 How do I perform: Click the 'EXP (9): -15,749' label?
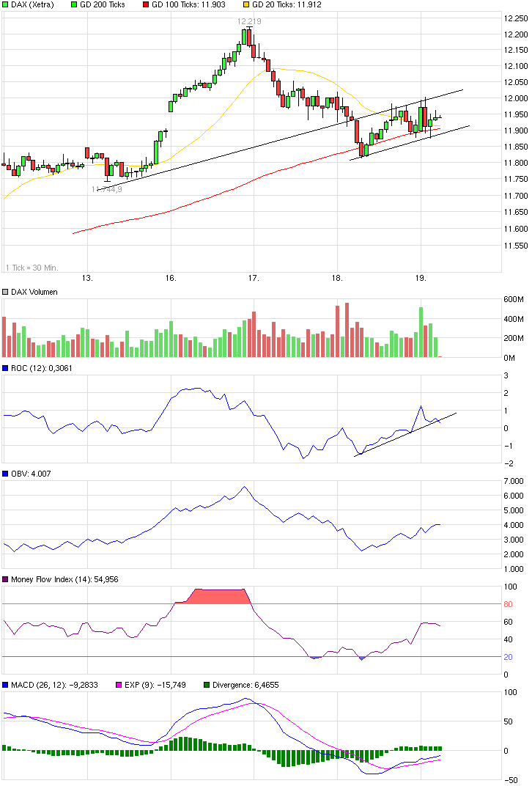[155, 685]
